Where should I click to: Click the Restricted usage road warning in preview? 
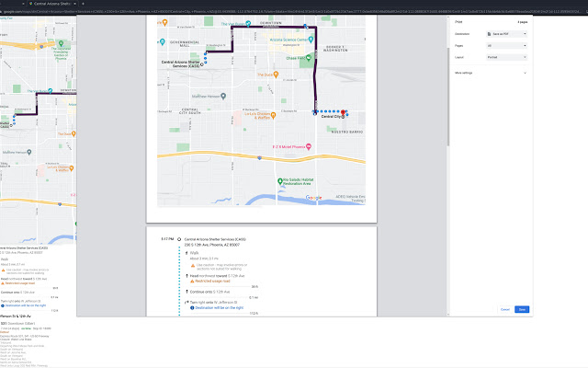(212, 281)
